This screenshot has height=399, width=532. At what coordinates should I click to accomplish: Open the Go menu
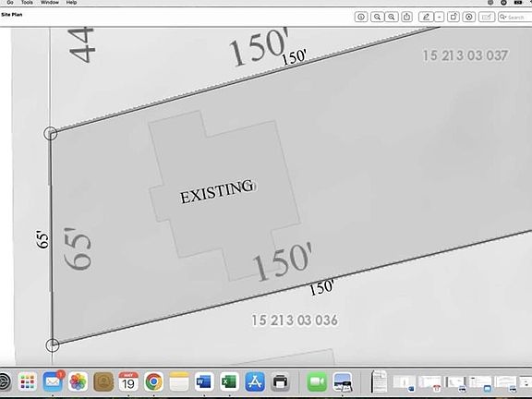click(10, 3)
